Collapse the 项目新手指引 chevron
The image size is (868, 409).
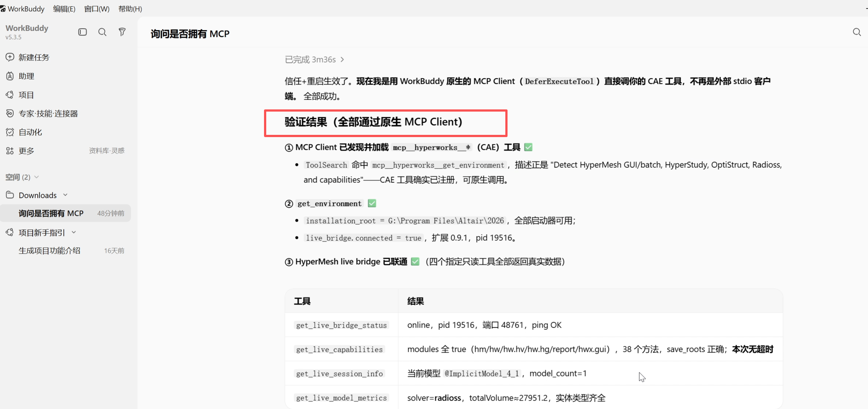pyautogui.click(x=74, y=232)
